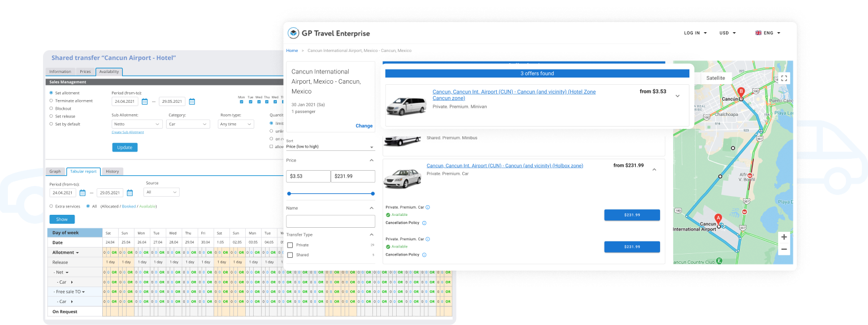This screenshot has height=325, width=868.
Task: Collapse the Allotment row arrow
Action: (77, 253)
